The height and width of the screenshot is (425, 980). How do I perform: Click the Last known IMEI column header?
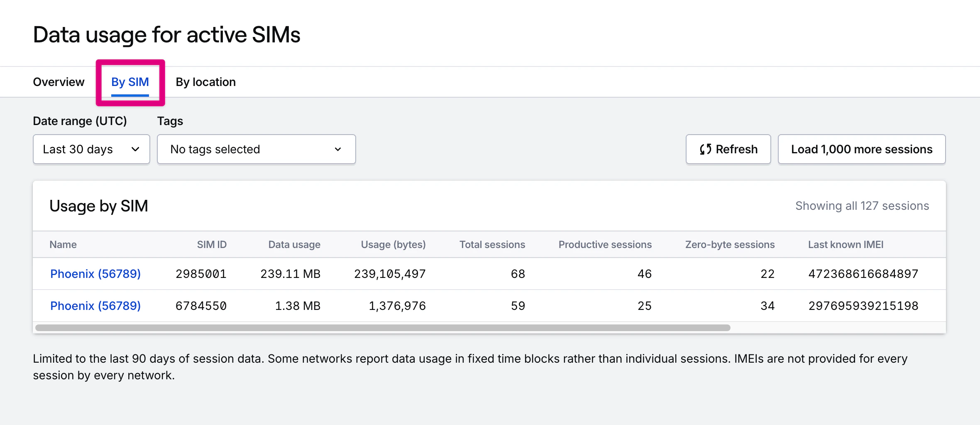846,244
